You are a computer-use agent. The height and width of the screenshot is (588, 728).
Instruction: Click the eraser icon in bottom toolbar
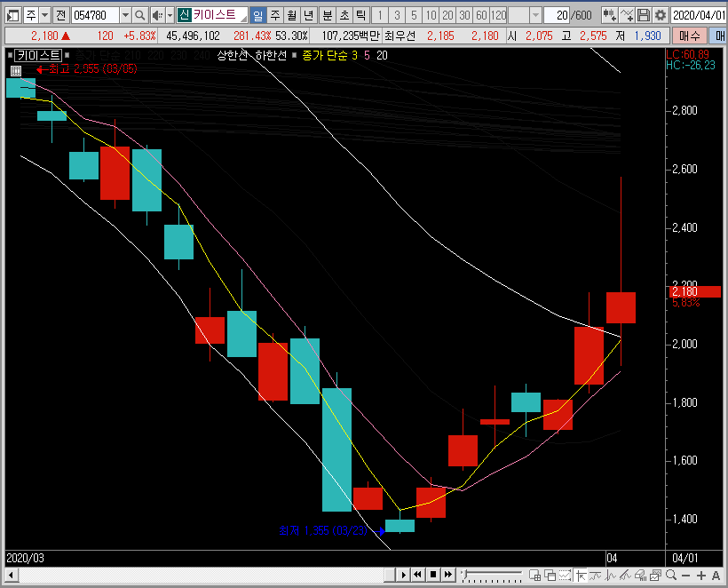641,576
